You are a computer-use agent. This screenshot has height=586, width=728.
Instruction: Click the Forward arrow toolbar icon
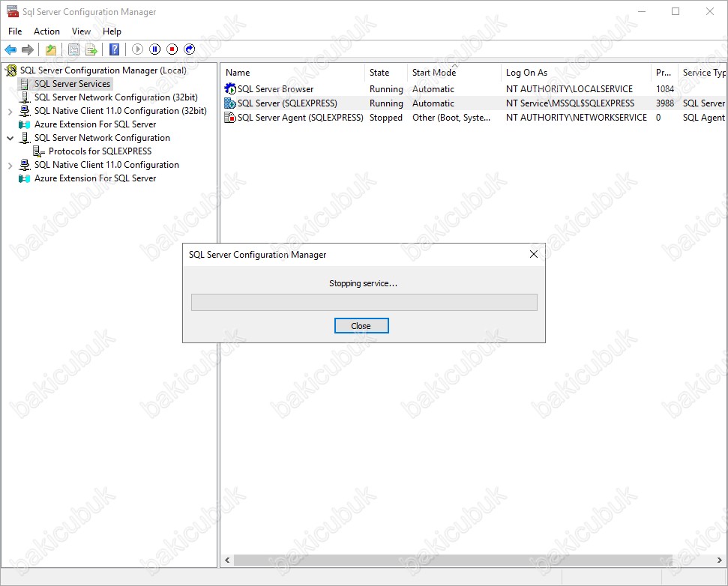point(28,49)
